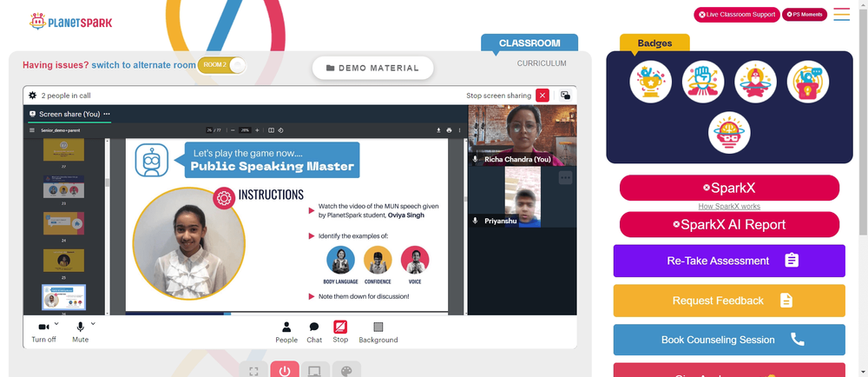Image resolution: width=868 pixels, height=377 pixels.
Task: Click the podium speaker badge
Action: (x=808, y=82)
